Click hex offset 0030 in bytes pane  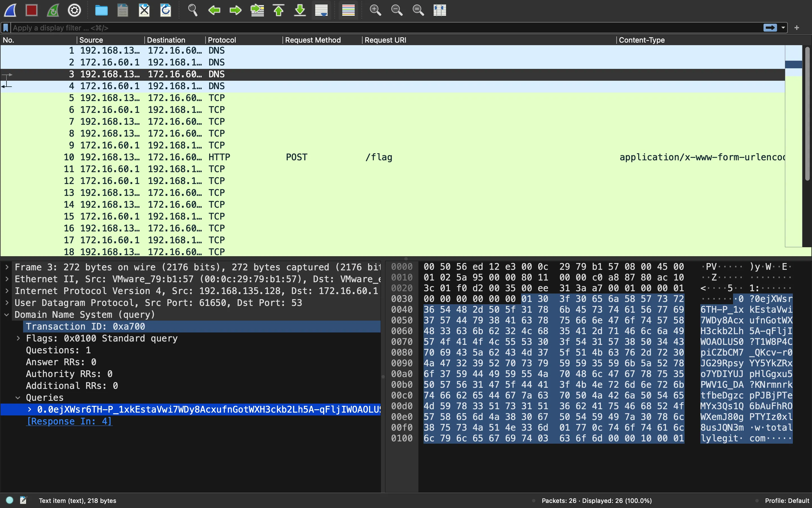[402, 299]
